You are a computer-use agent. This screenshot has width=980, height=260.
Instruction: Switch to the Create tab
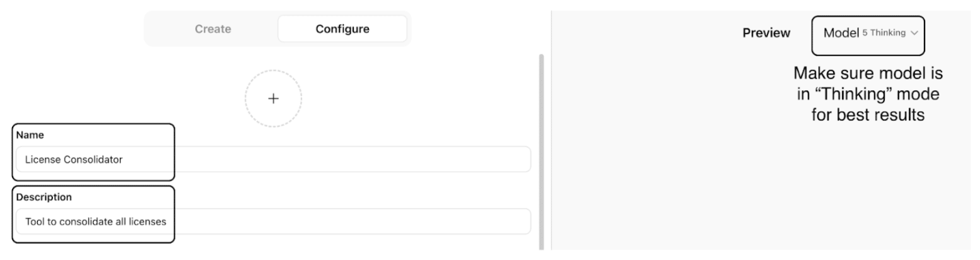213,29
